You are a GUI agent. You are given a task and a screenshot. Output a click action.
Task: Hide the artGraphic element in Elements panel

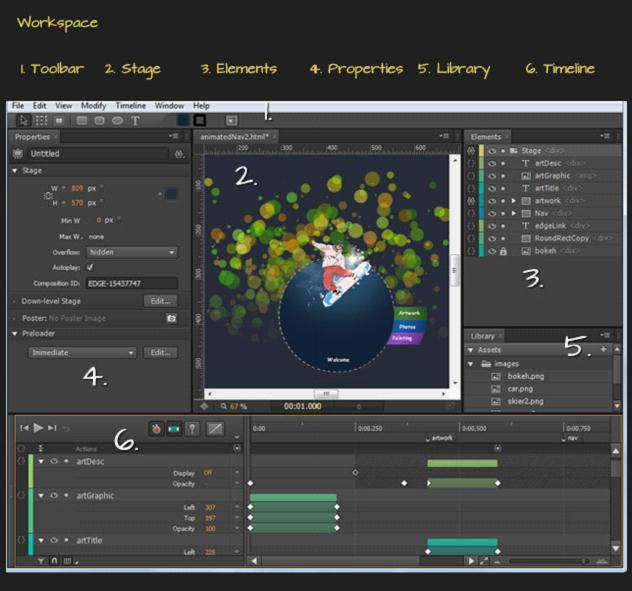[492, 176]
